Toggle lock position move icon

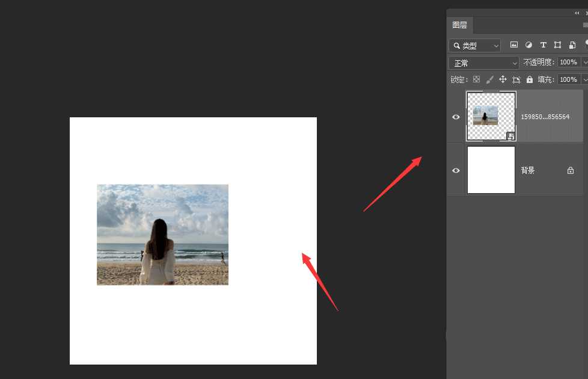click(x=503, y=79)
